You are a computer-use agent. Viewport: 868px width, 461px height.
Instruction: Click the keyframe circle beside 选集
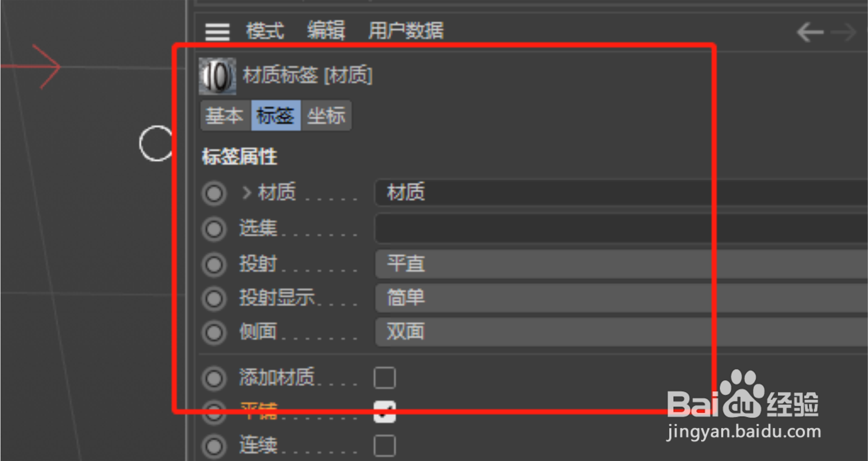coord(214,229)
